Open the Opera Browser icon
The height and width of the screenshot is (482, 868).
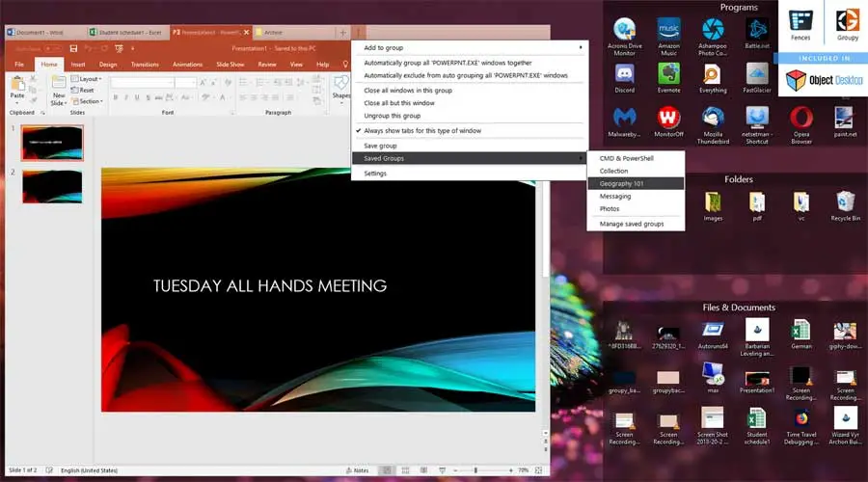pyautogui.click(x=801, y=125)
